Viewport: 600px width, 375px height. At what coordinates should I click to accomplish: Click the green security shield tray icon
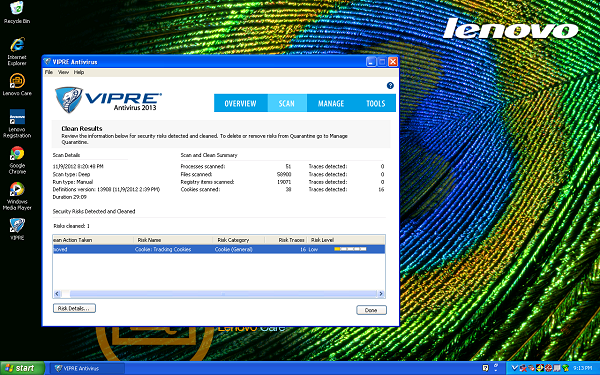click(x=566, y=368)
